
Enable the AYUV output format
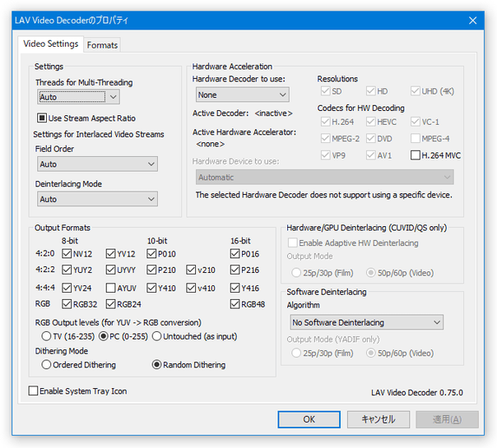tap(111, 289)
